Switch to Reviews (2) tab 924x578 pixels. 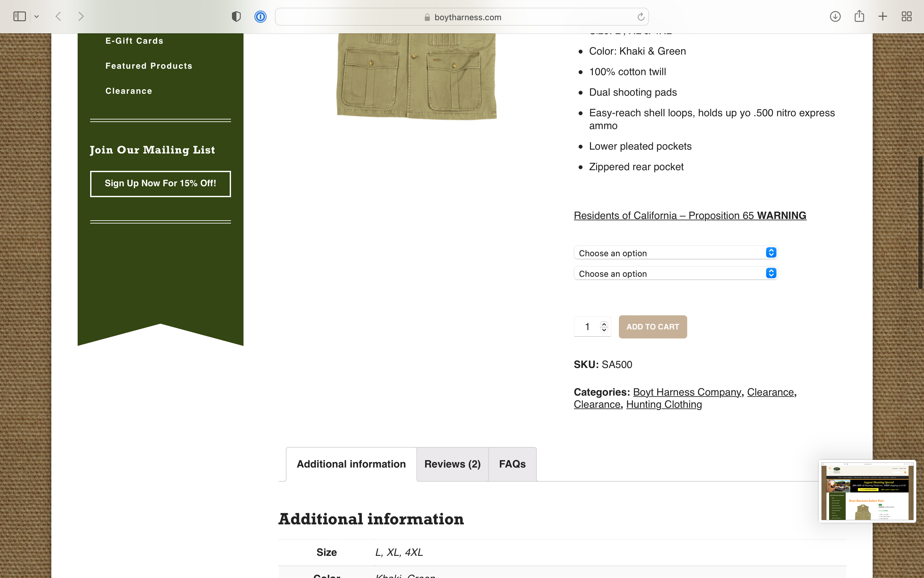point(452,464)
